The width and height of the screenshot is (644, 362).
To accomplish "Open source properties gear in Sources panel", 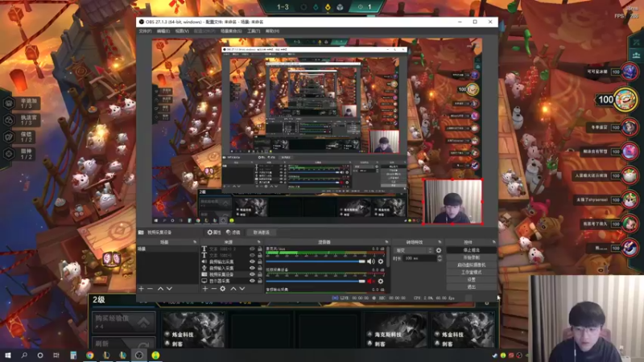I will (223, 289).
